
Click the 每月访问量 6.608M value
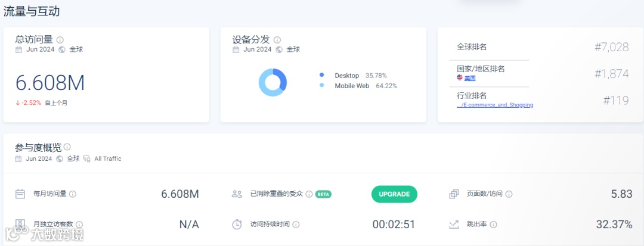tap(180, 194)
